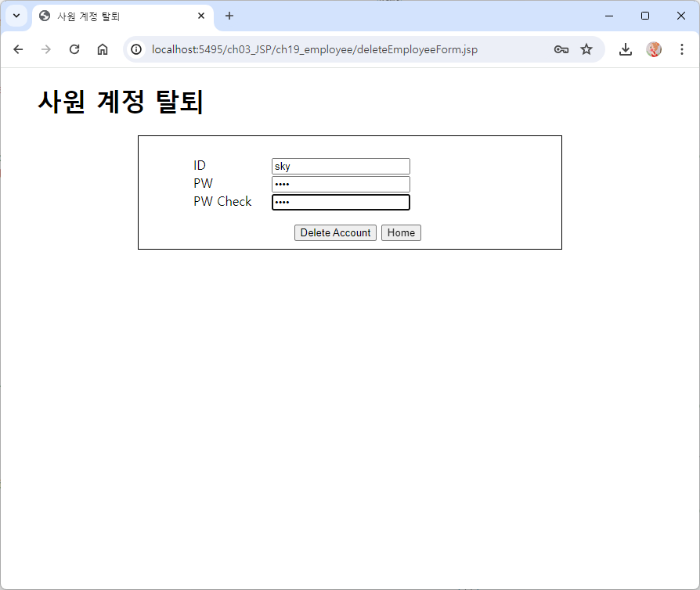Viewport: 700px width, 590px height.
Task: Close the 사원 계정 탈퇴 tab
Action: point(201,16)
